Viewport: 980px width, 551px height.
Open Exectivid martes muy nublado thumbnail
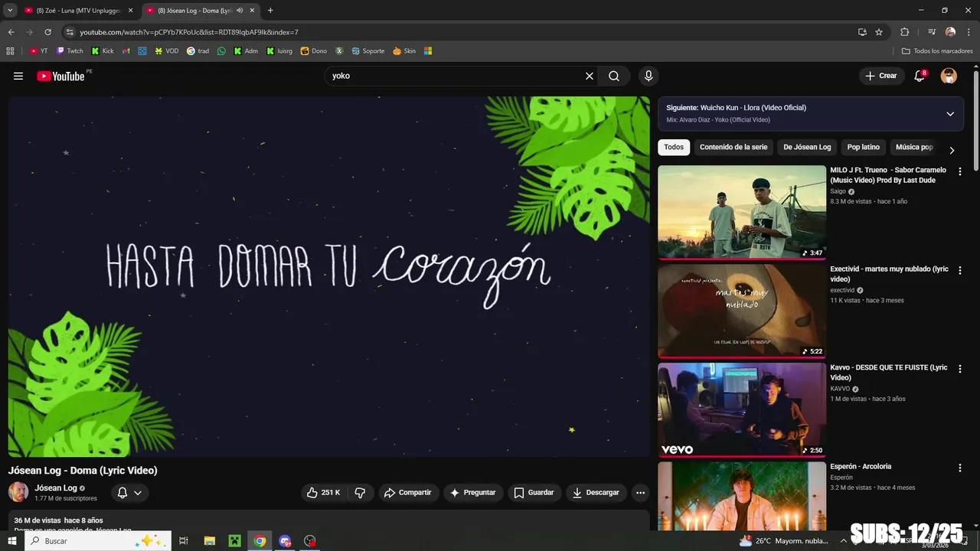(742, 311)
